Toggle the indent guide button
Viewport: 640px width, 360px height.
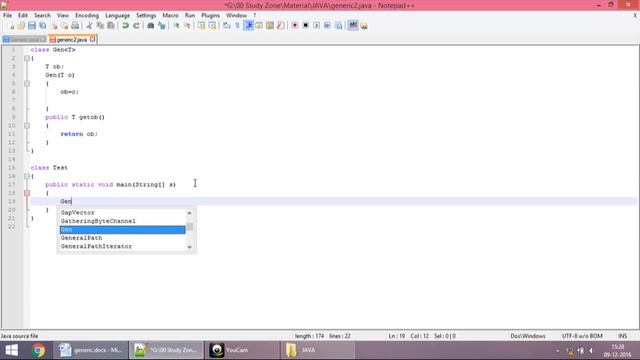pos(248,26)
